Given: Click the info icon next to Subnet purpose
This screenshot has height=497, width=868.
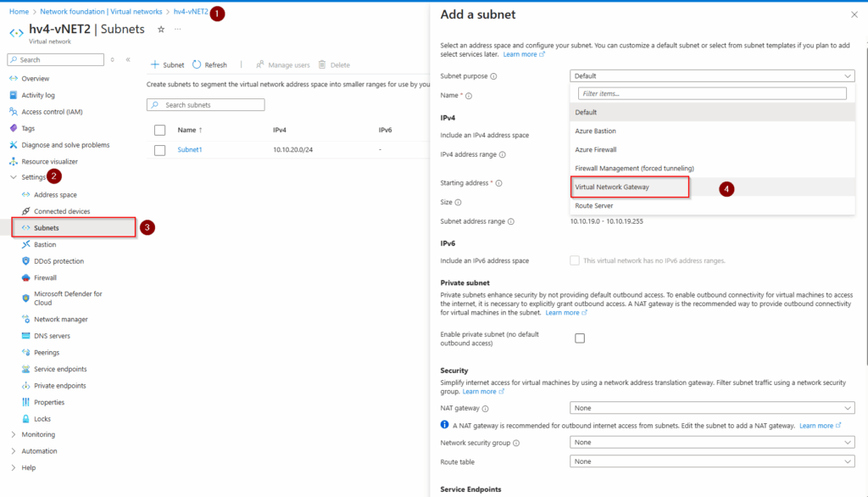Looking at the screenshot, I should click(494, 76).
